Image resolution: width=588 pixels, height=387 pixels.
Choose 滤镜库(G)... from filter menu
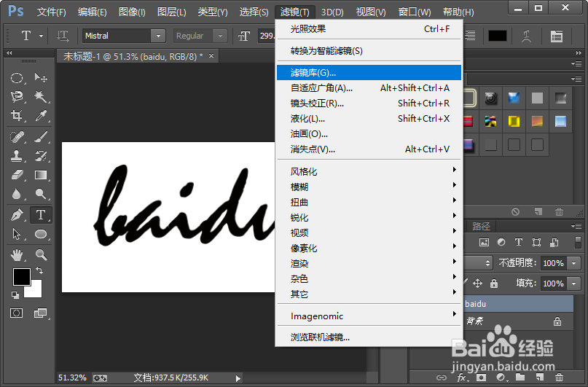tap(369, 73)
